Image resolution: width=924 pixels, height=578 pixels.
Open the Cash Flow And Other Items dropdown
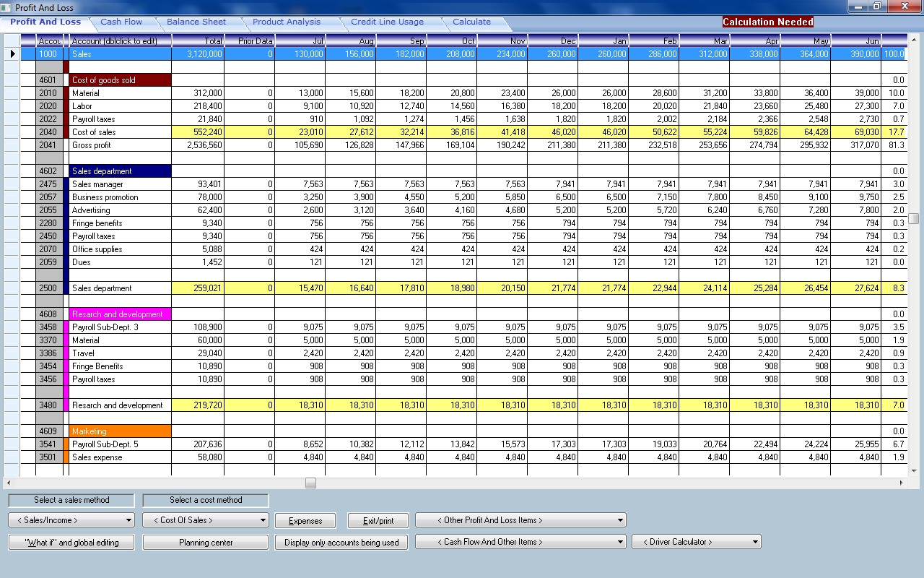pyautogui.click(x=520, y=541)
